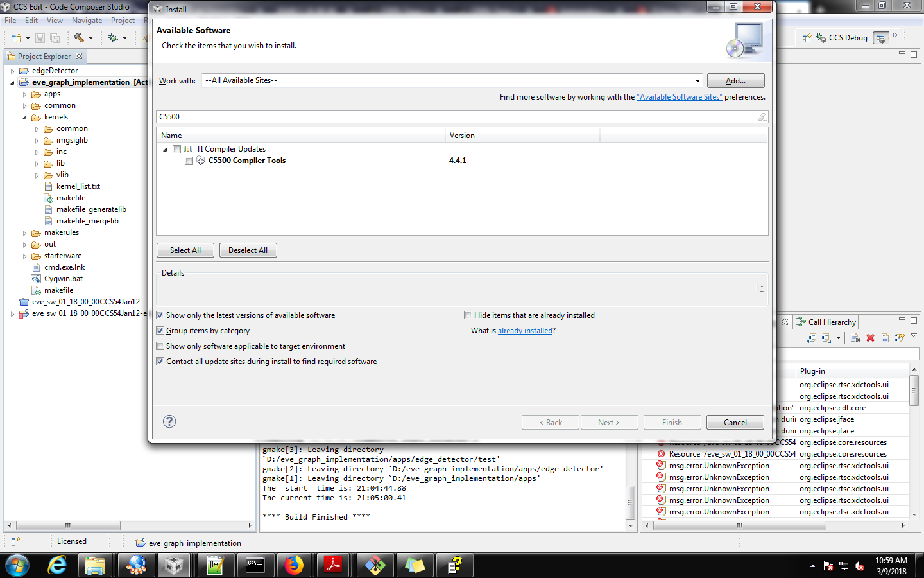Screen dimensions: 924x578
Task: Click the Clear Log Viewer icon
Action: (x=855, y=338)
